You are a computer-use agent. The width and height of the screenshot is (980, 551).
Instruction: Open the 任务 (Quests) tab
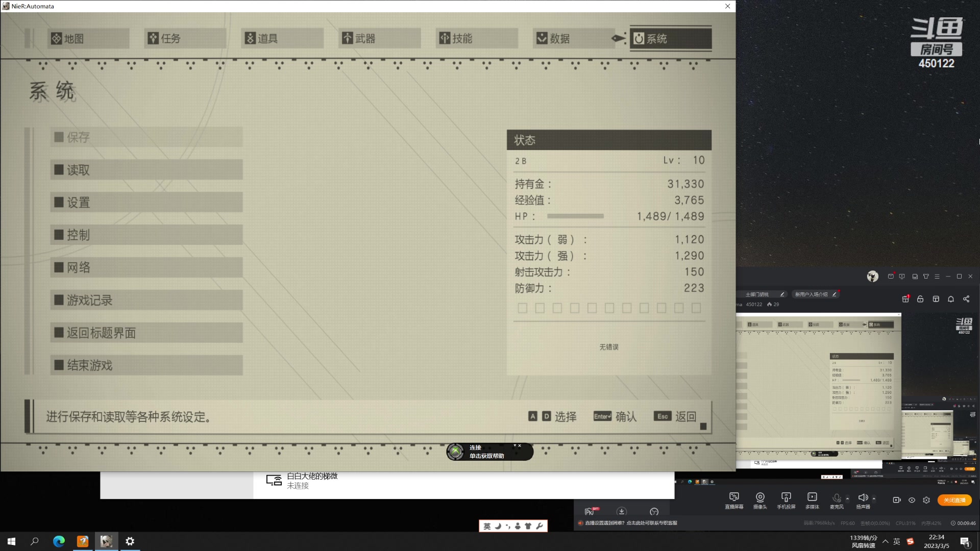coord(185,38)
